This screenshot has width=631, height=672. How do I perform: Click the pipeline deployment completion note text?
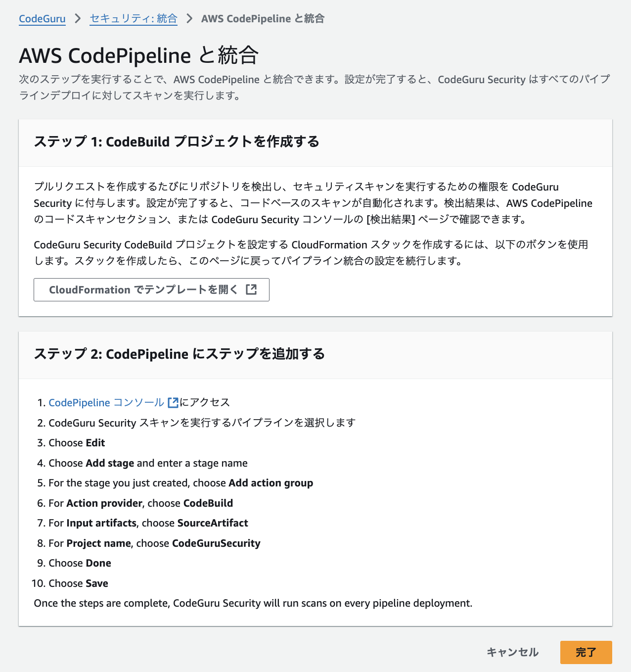[253, 603]
